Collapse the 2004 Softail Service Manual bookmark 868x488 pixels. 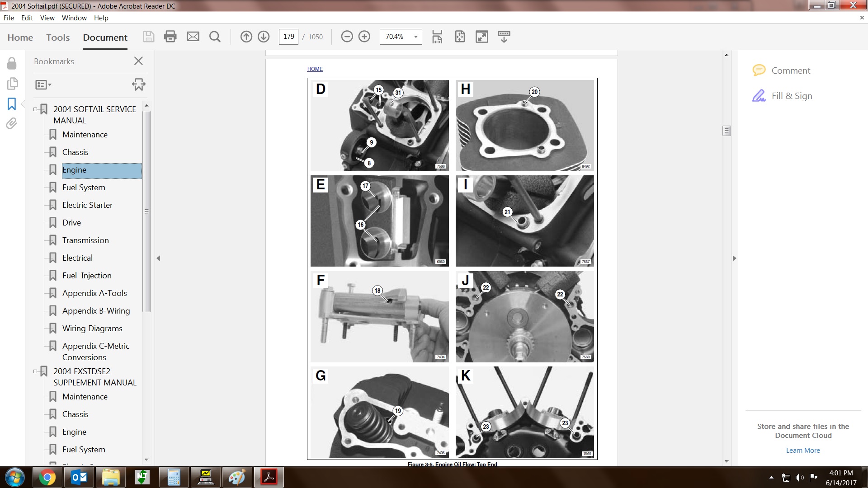[x=35, y=109]
